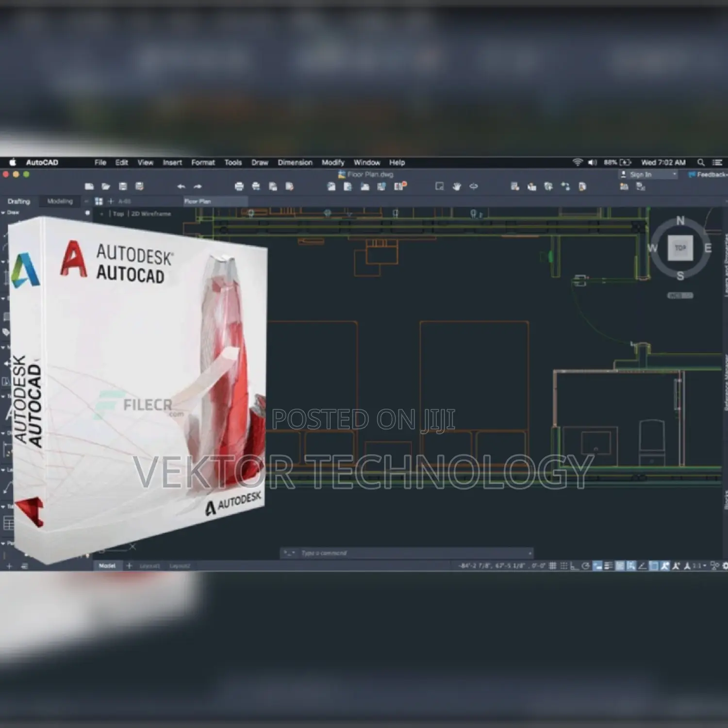Click the Type a command input field
The height and width of the screenshot is (728, 728).
[x=407, y=553]
